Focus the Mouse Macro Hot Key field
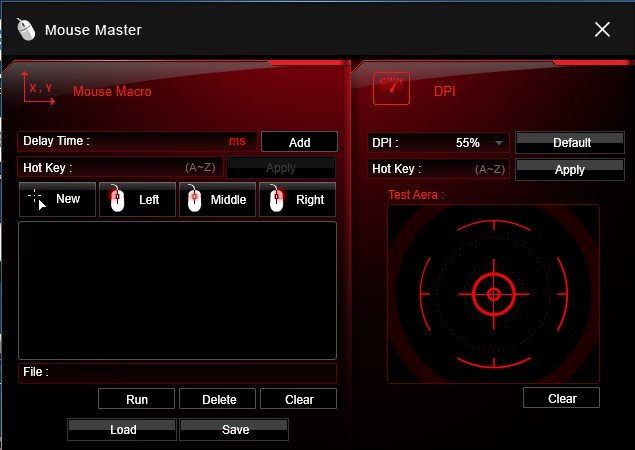The height and width of the screenshot is (450, 635). (120, 167)
